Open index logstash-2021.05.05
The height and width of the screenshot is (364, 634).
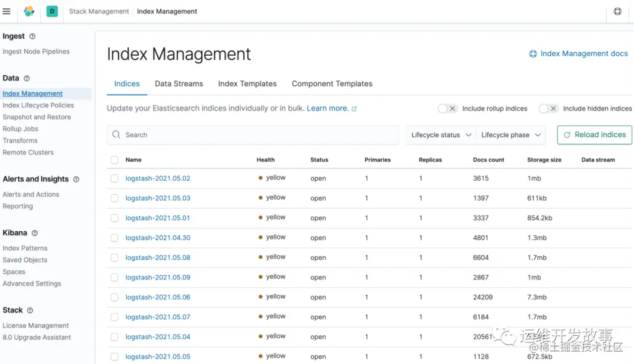(x=158, y=357)
